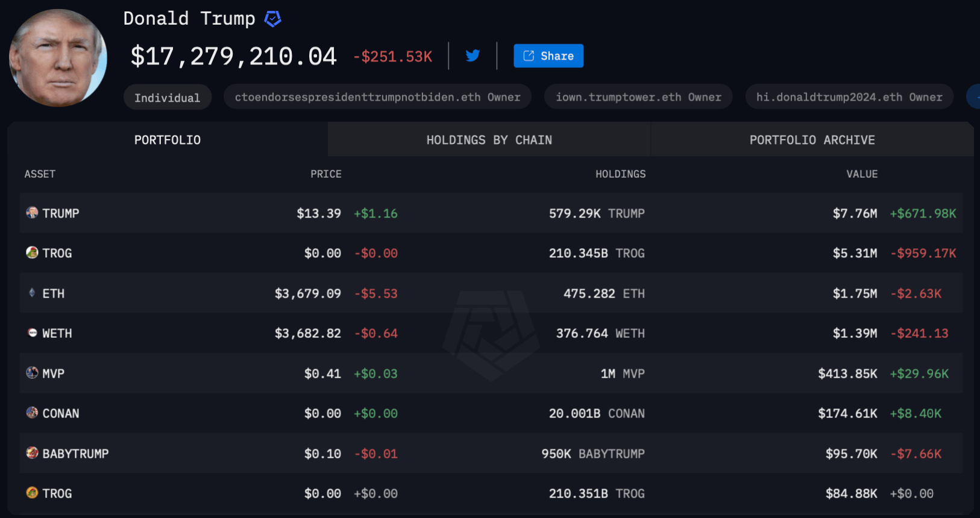
Task: Open the BABYTRUMP asset name
Action: [x=75, y=454]
